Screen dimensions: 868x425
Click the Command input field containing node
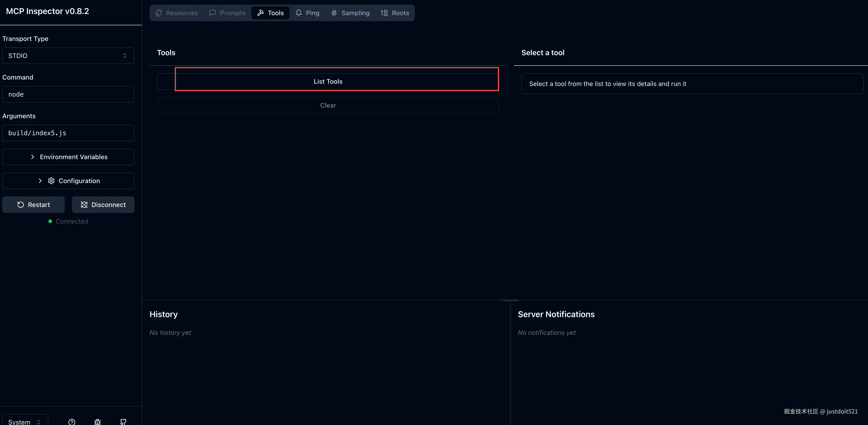click(68, 94)
